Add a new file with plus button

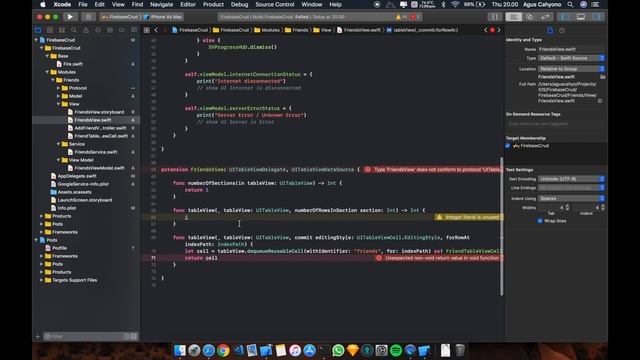38,337
